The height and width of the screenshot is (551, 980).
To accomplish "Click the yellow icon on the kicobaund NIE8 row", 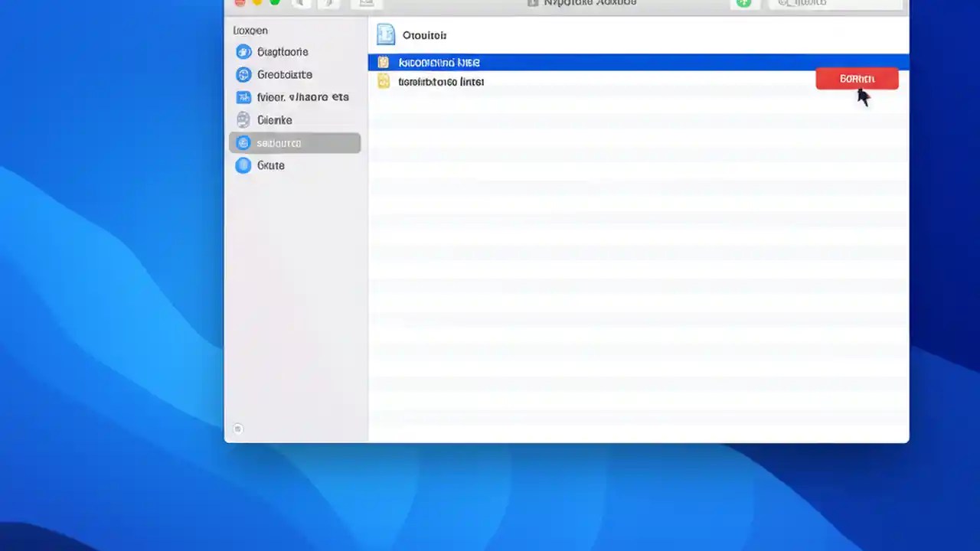I will pyautogui.click(x=383, y=62).
